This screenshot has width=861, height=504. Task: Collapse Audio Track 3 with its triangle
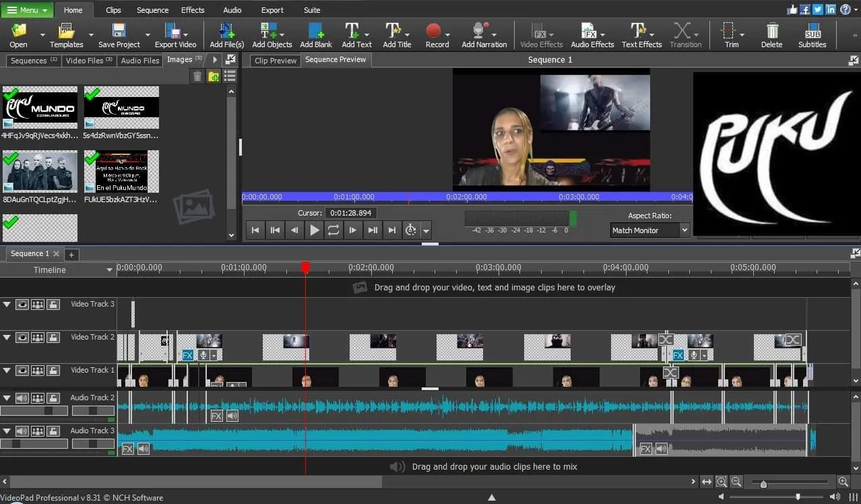pos(7,431)
